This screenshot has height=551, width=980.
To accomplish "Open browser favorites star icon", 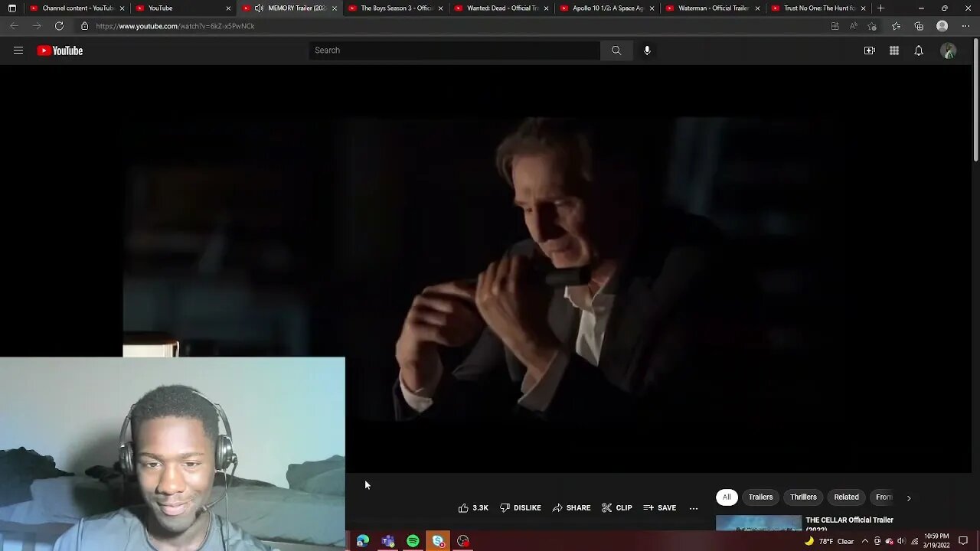I will [896, 26].
